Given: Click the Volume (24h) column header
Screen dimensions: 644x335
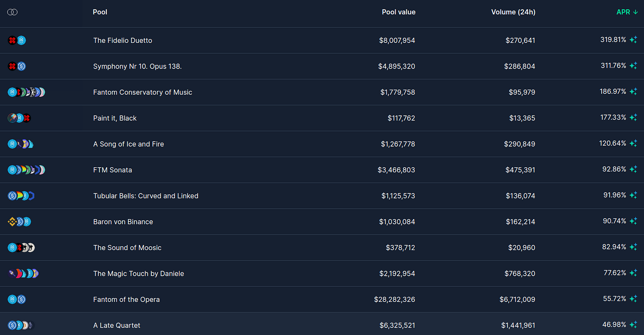Looking at the screenshot, I should [x=513, y=12].
